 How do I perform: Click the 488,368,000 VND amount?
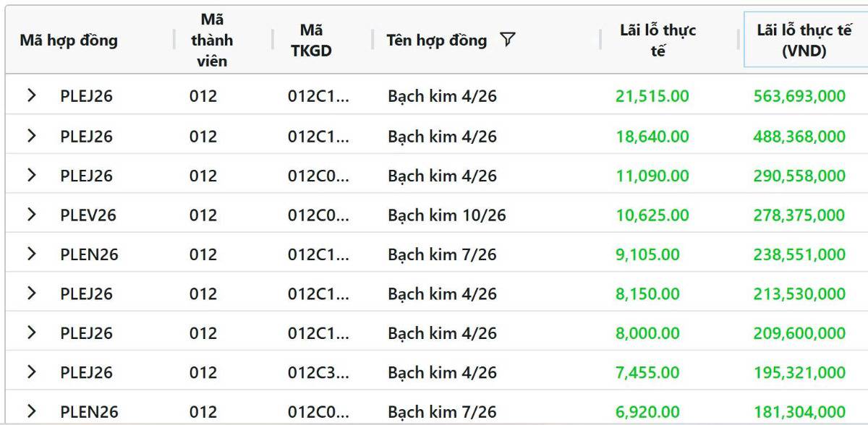(x=799, y=136)
